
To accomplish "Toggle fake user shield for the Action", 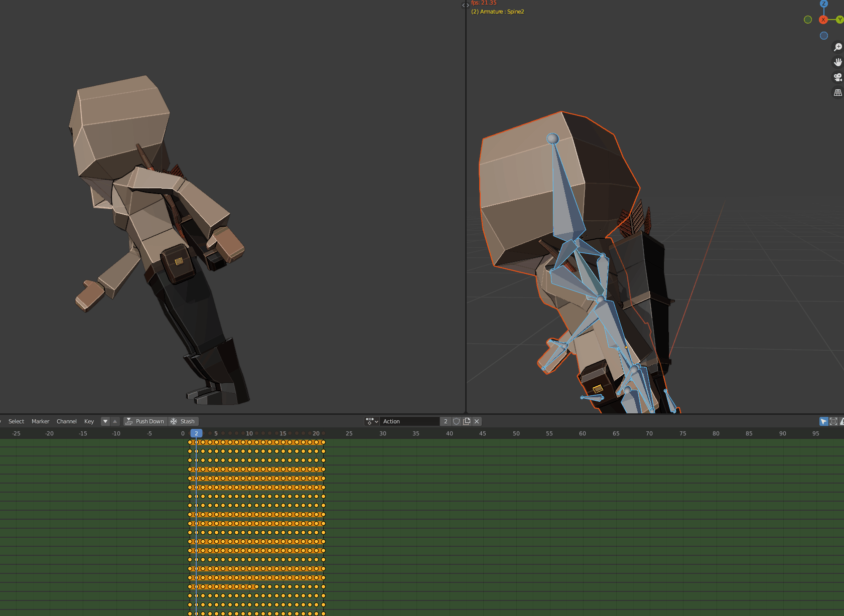I will point(456,421).
